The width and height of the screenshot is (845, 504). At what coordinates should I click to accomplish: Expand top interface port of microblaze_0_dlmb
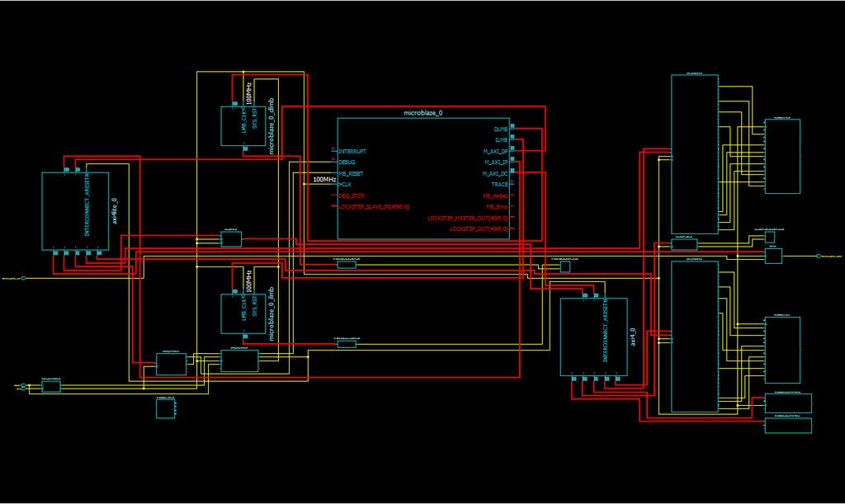(235, 103)
